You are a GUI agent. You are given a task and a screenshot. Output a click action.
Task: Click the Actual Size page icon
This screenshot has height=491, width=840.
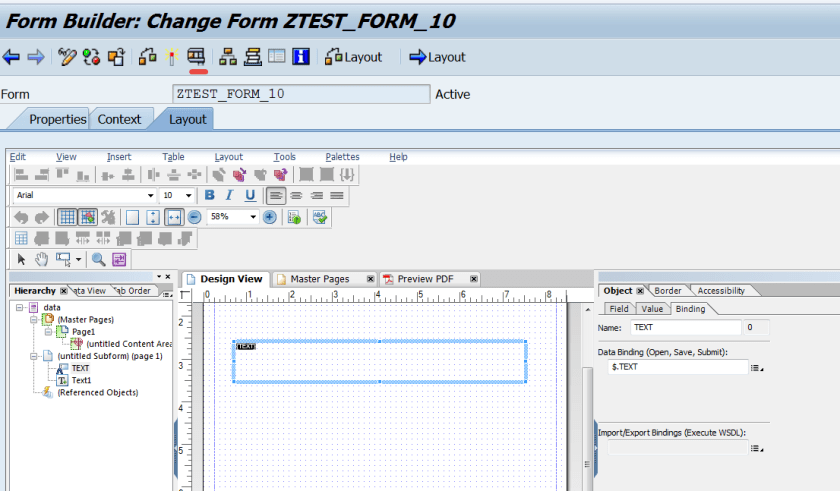click(132, 217)
